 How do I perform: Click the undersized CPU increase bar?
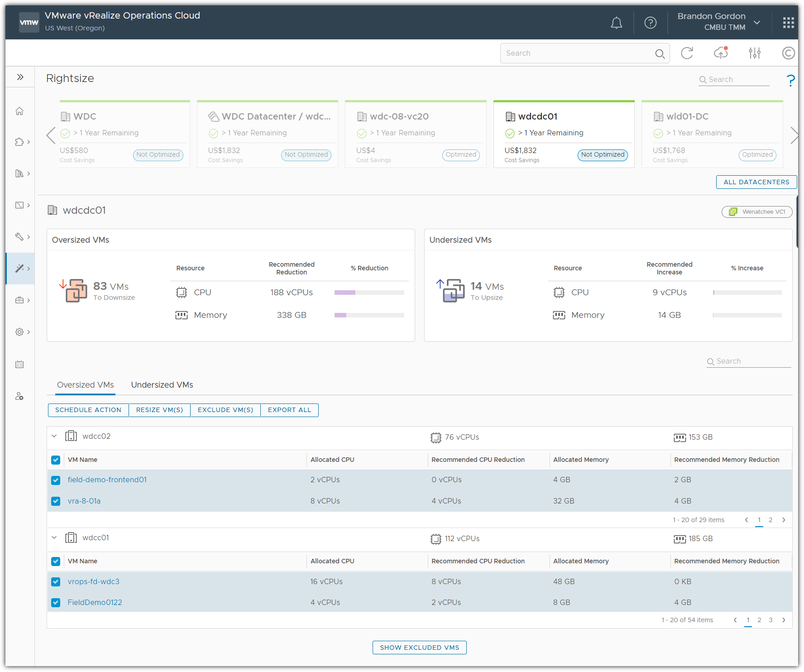click(747, 293)
